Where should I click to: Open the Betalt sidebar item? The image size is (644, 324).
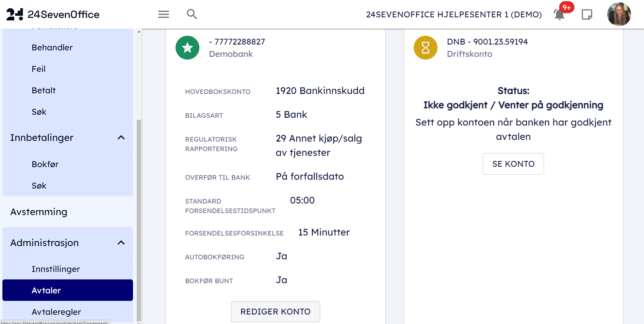[x=44, y=90]
